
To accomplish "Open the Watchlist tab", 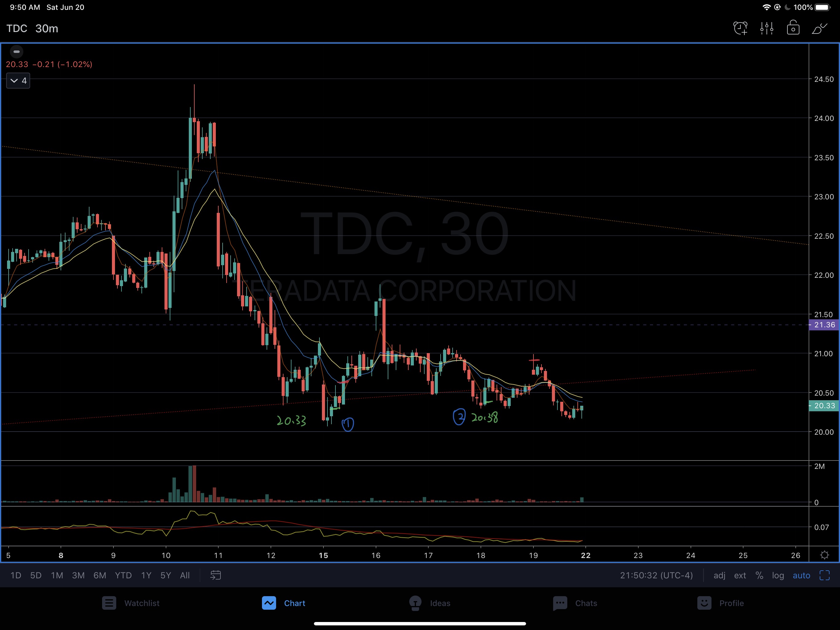I will 142,603.
